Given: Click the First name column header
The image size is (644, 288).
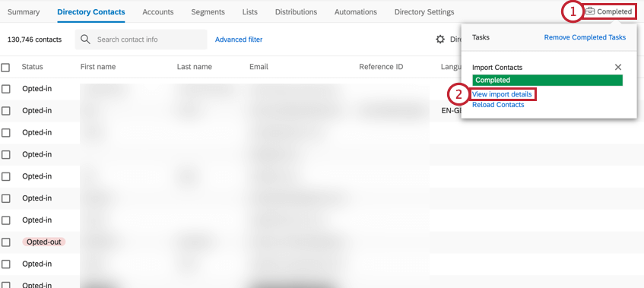Looking at the screenshot, I should (x=98, y=67).
